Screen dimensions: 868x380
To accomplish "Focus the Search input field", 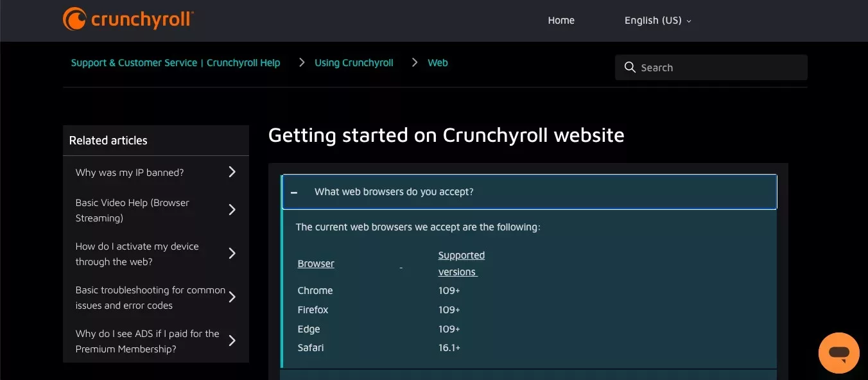I will (x=711, y=67).
